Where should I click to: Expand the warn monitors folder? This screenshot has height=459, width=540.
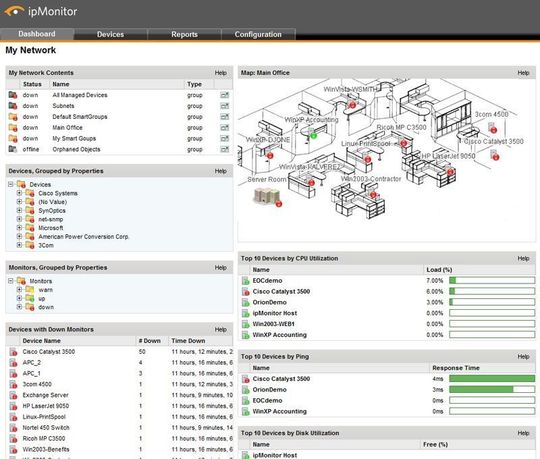tap(19, 290)
